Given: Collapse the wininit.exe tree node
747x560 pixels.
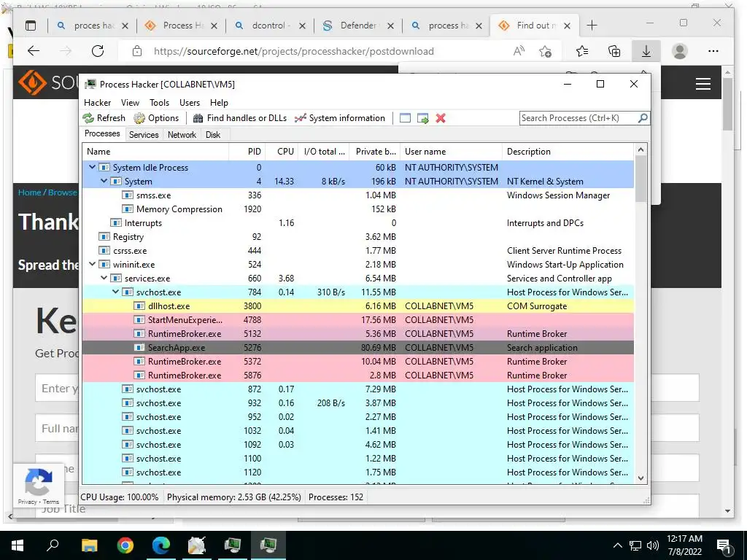Looking at the screenshot, I should (93, 264).
